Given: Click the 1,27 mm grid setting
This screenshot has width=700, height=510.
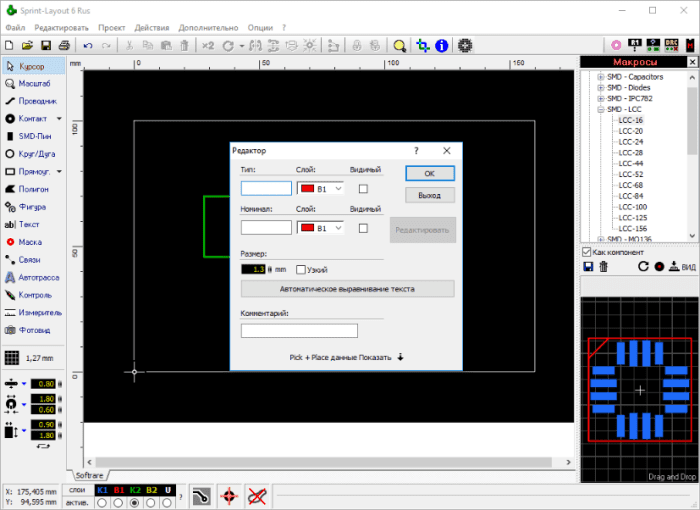Looking at the screenshot, I should coord(29,358).
